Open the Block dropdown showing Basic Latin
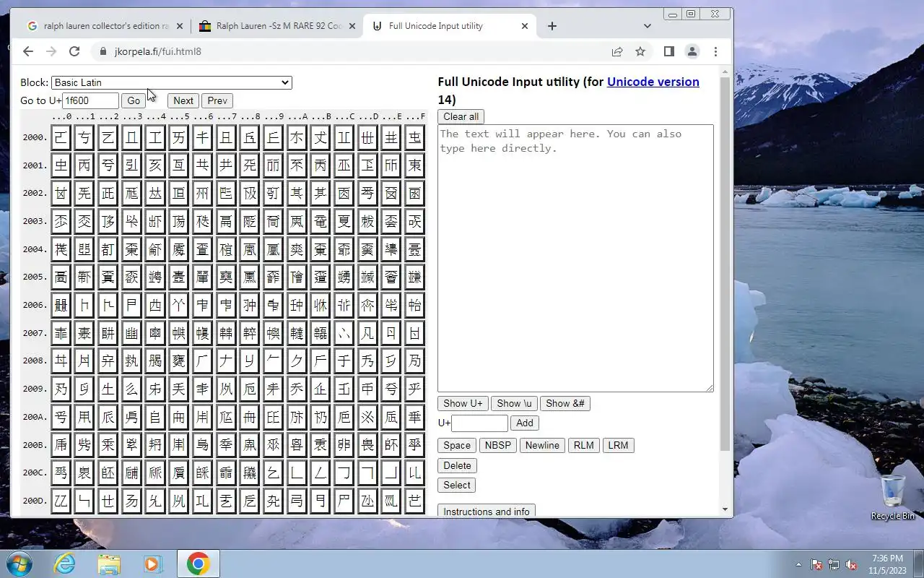The height and width of the screenshot is (578, 924). click(x=172, y=82)
